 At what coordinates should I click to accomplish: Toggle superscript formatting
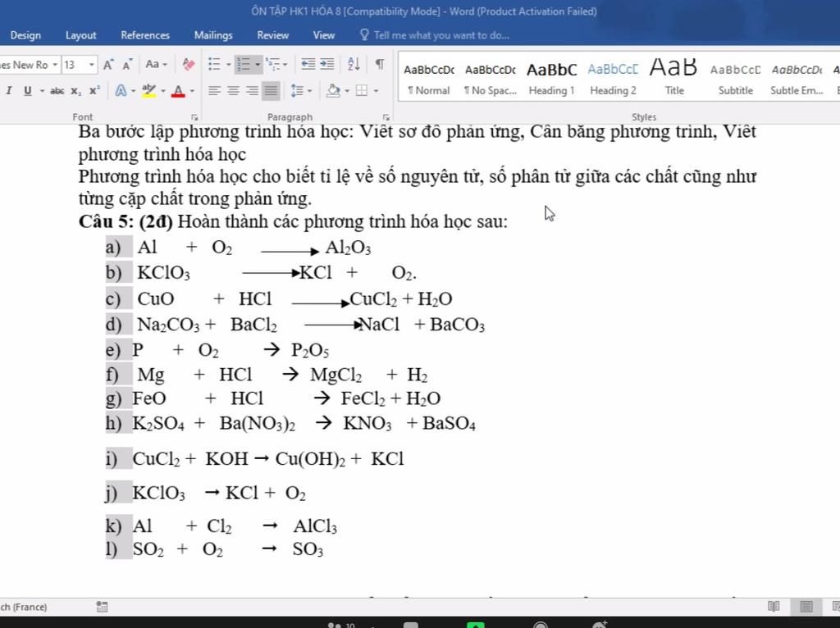pyautogui.click(x=95, y=90)
